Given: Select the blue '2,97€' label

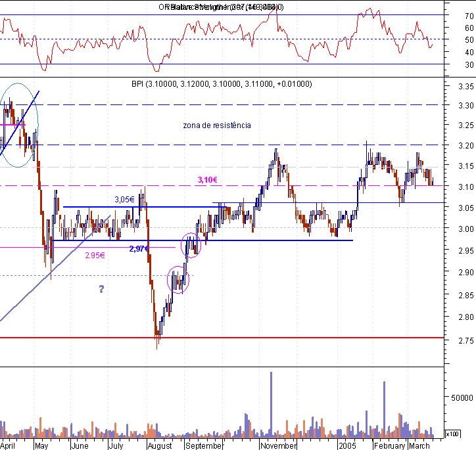Looking at the screenshot, I should [139, 249].
